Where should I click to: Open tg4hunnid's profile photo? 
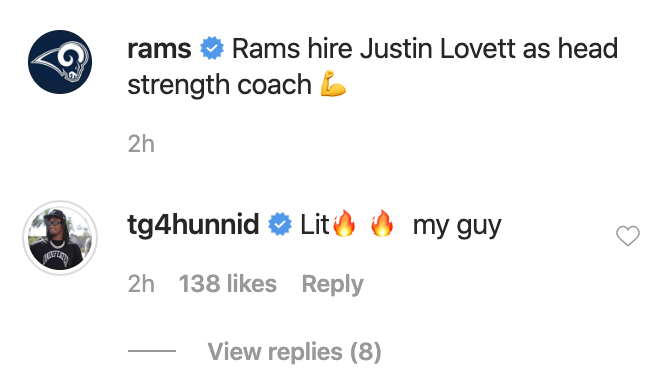point(60,238)
